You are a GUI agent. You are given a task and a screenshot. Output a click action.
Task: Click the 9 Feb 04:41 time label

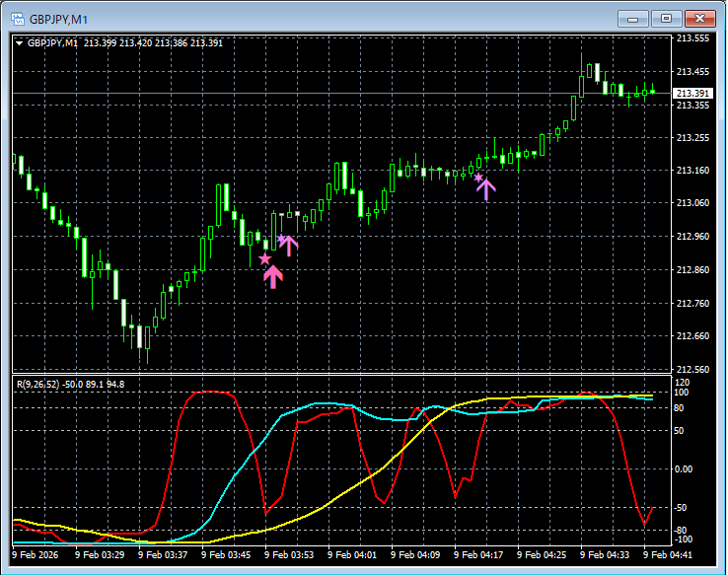point(668,555)
